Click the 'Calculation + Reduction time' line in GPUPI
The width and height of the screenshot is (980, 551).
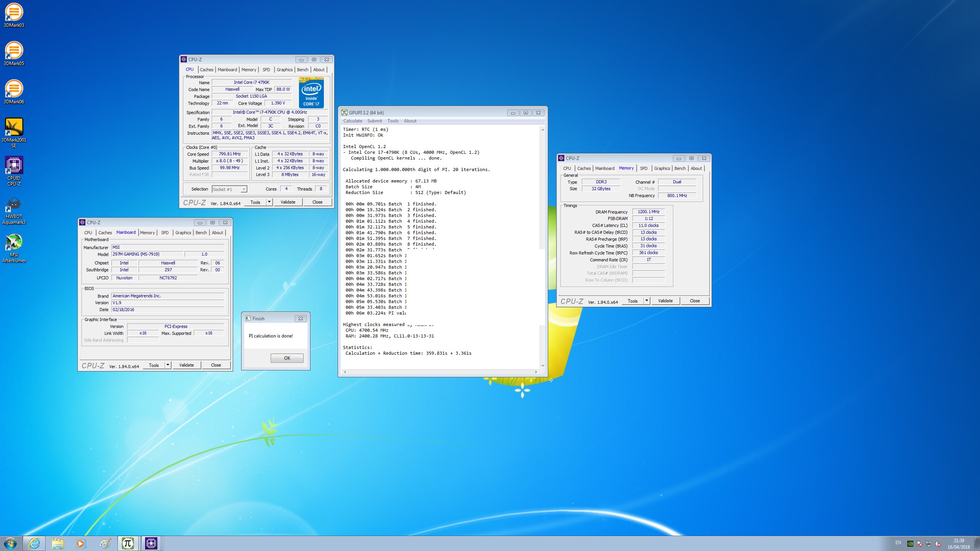point(408,353)
